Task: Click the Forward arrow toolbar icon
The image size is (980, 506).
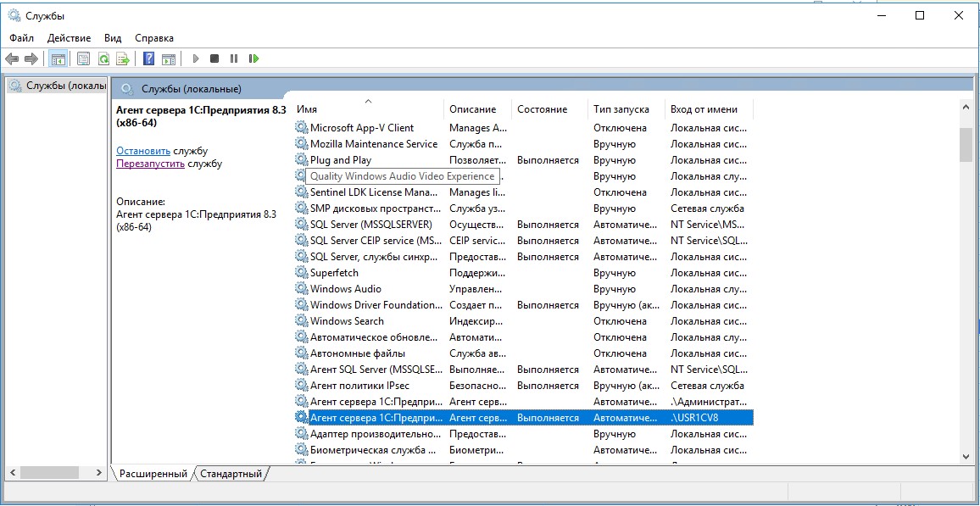Action: pos(31,58)
